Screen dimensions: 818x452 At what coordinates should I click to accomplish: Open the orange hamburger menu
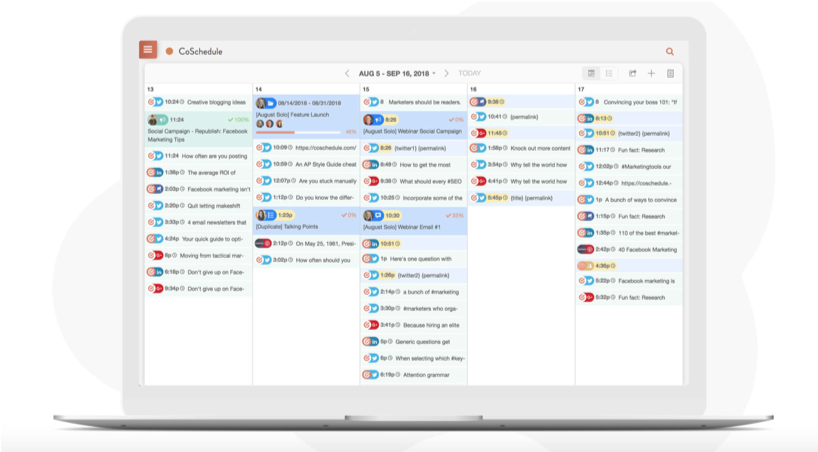(x=148, y=50)
